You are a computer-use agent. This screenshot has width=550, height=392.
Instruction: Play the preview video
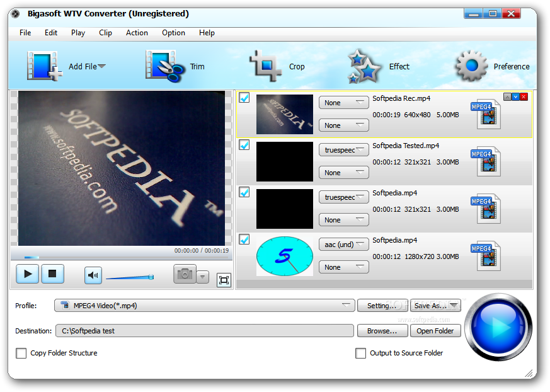[27, 274]
